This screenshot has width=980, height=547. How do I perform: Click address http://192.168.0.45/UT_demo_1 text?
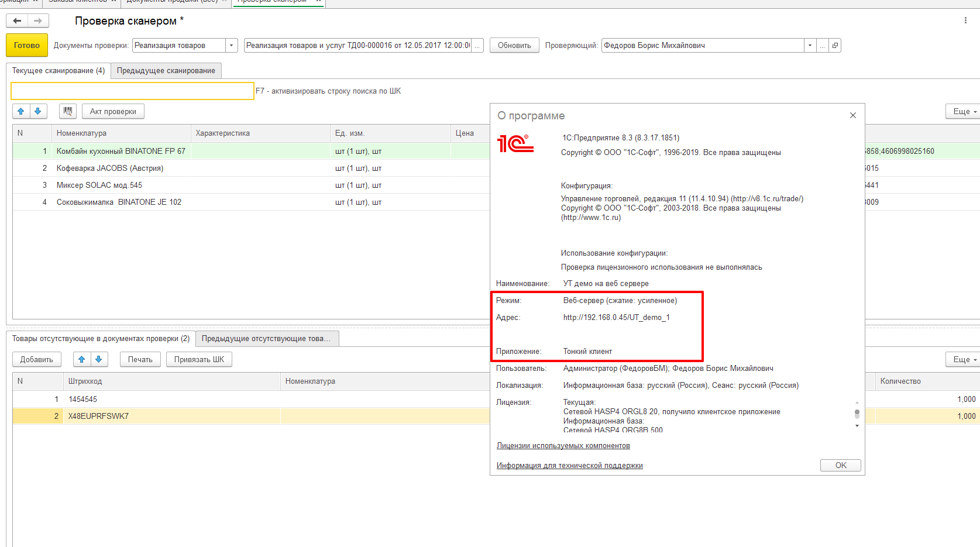617,317
